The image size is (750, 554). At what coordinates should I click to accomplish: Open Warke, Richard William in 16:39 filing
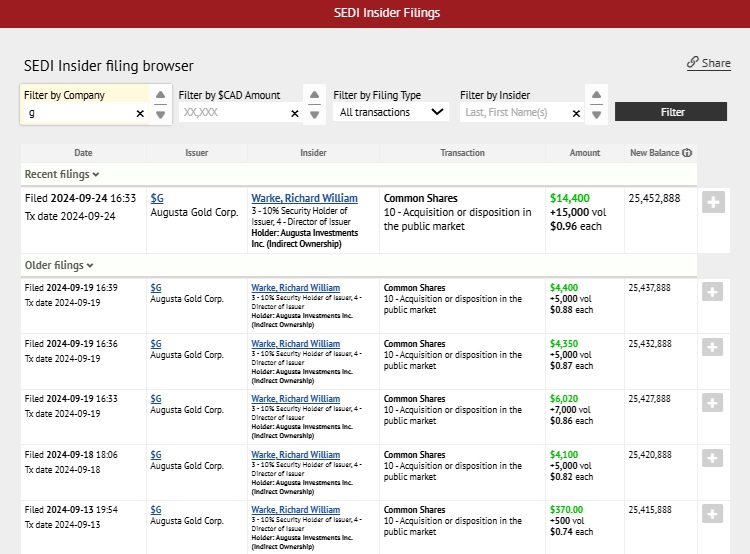[x=296, y=288]
